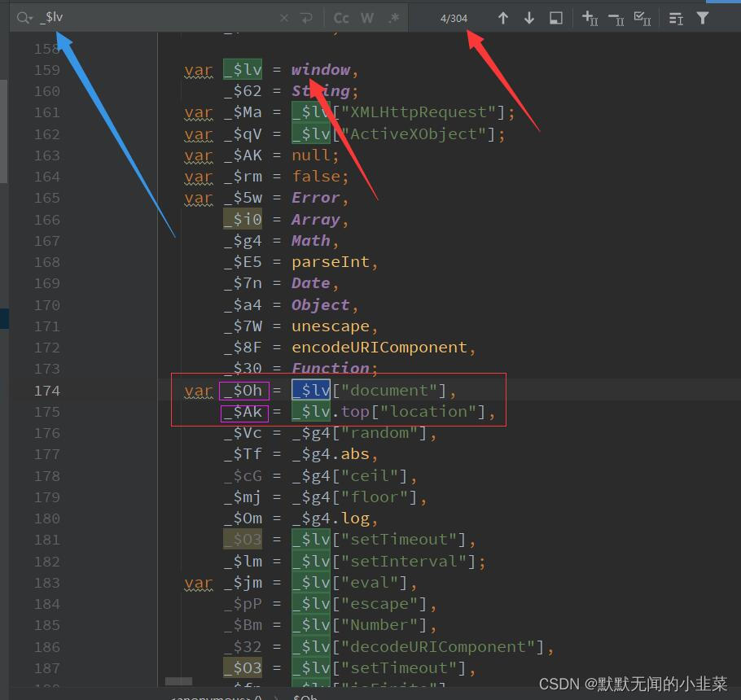Click "random" string on line 176
Image resolution: width=741 pixels, height=700 pixels.
point(379,433)
